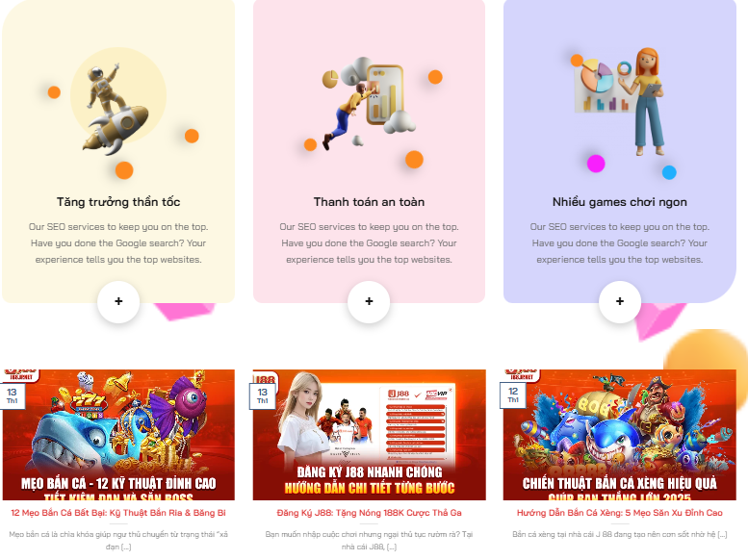This screenshot has height=560, width=748.
Task: Open the Đăng Ký J88 nhanh chóng thumbnail
Action: pos(370,435)
